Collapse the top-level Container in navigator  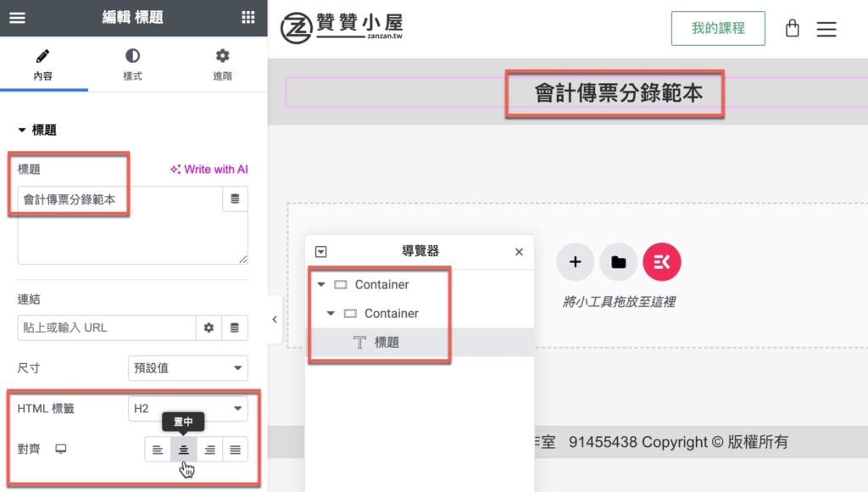click(x=321, y=284)
